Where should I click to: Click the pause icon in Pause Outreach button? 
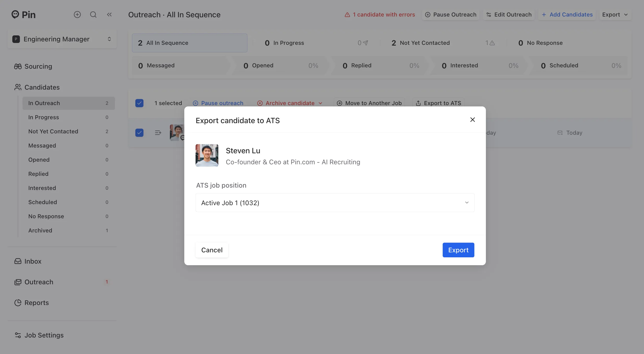[x=428, y=15]
